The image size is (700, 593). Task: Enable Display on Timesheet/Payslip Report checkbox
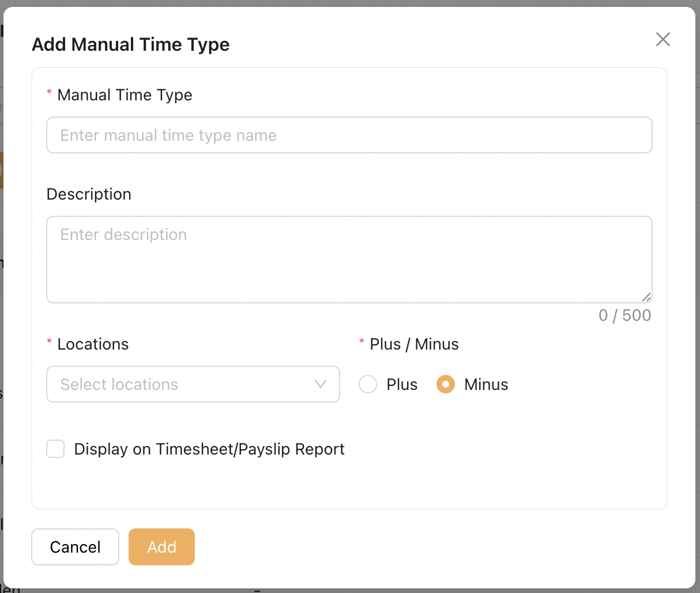pyautogui.click(x=55, y=449)
